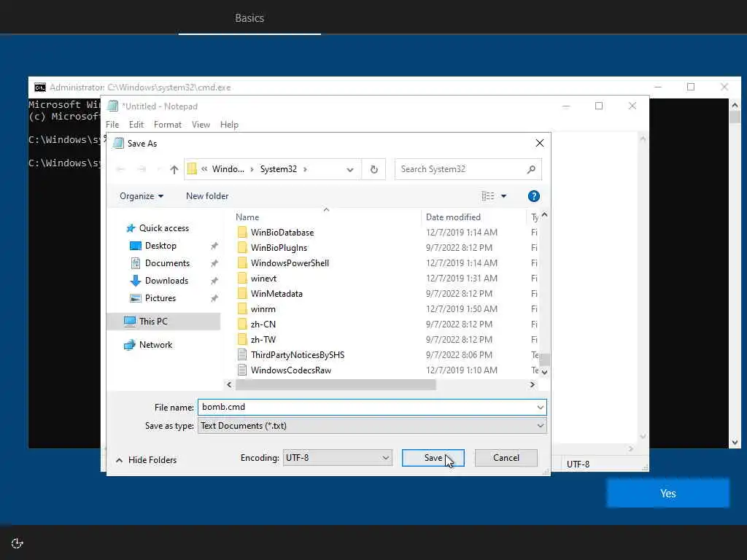Open Notepad View menu
Viewport: 747px width, 560px height.
point(201,125)
